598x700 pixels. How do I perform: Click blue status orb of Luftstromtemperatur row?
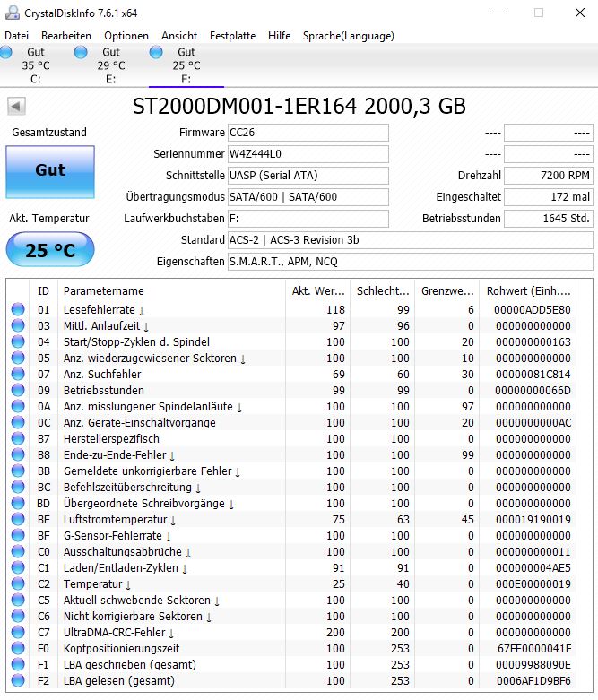coord(18,519)
